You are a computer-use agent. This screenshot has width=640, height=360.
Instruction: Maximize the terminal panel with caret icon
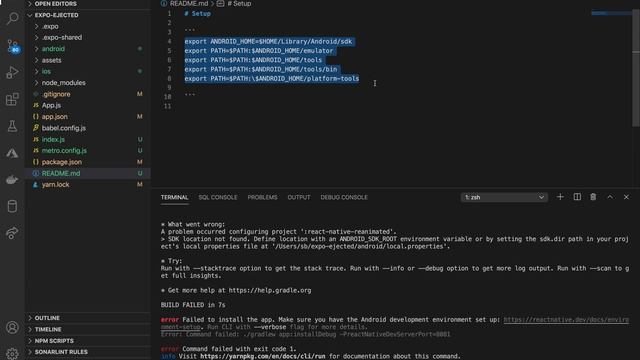(x=610, y=197)
